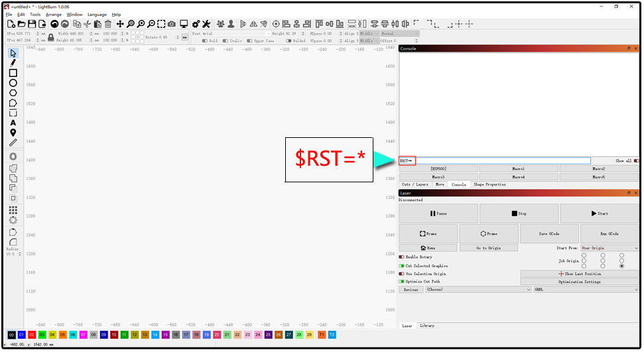This screenshot has height=352, width=644.
Task: Click the Delete trash can icon
Action: pos(107,25)
